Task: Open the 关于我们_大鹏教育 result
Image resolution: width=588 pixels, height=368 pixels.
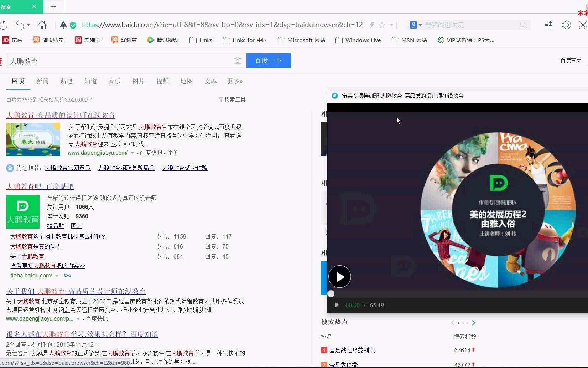Action: pyautogui.click(x=76, y=291)
